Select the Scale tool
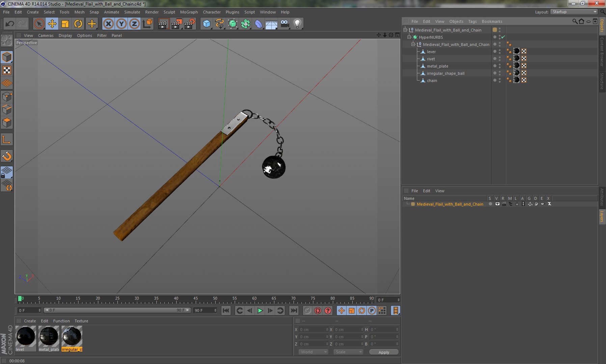 pyautogui.click(x=65, y=24)
